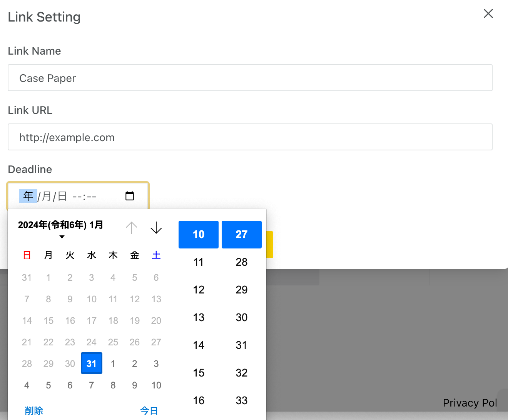508x420 pixels.
Task: Go to next month with down arrow
Action: (156, 228)
